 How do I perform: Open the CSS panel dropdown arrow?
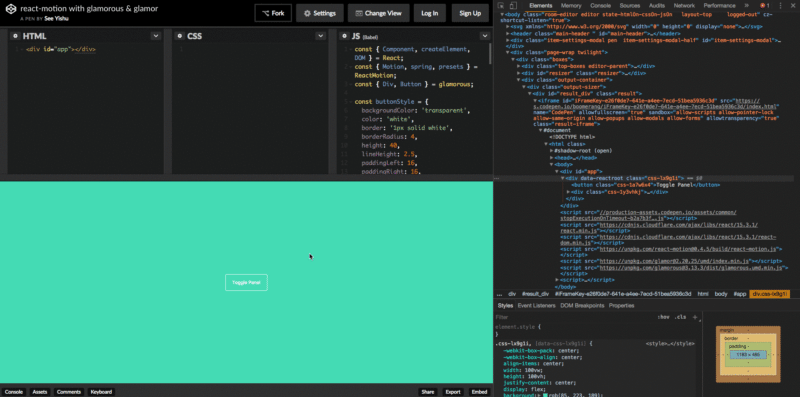[320, 36]
